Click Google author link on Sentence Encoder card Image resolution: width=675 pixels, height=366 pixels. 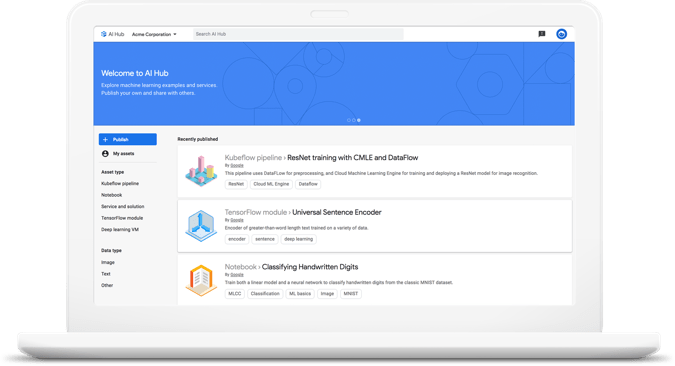pos(237,220)
